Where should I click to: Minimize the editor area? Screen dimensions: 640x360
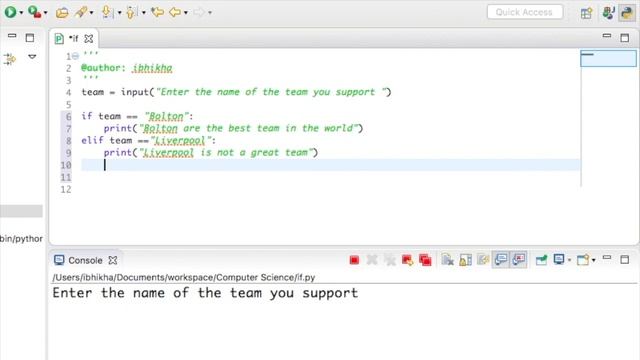coord(607,36)
